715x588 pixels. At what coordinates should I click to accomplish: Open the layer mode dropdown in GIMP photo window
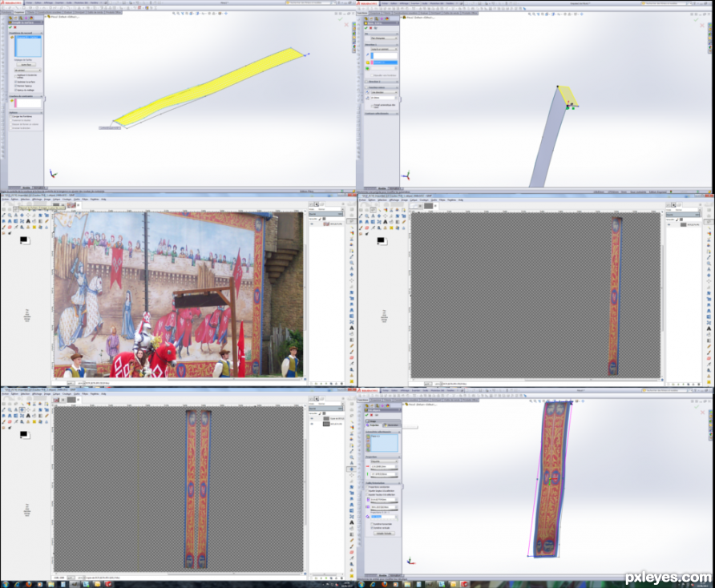[x=326, y=209]
